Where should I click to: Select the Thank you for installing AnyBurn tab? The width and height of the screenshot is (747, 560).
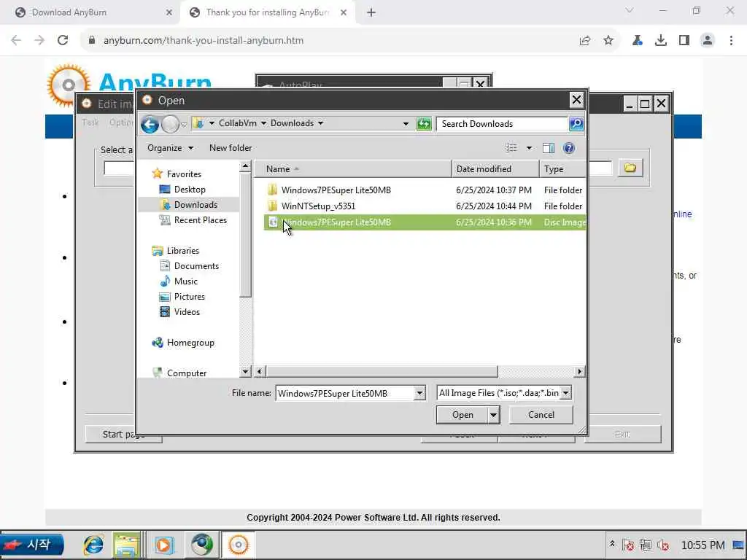[x=267, y=12]
